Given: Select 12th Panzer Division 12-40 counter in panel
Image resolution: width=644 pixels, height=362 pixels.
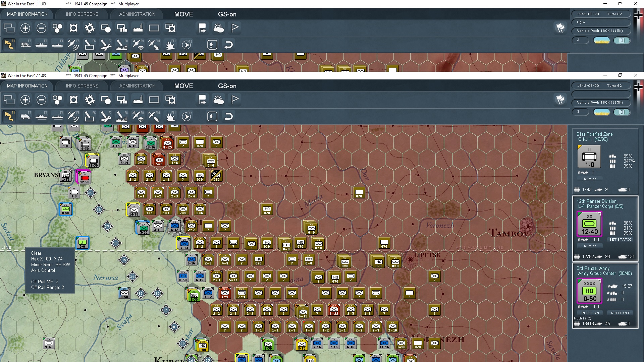Looking at the screenshot, I should 589,224.
